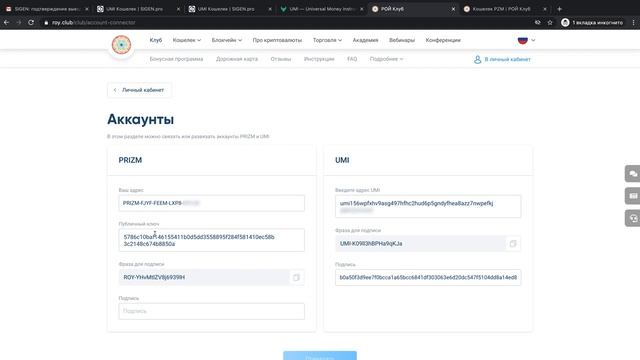
Task: Open the Конференции menu item
Action: 443,40
